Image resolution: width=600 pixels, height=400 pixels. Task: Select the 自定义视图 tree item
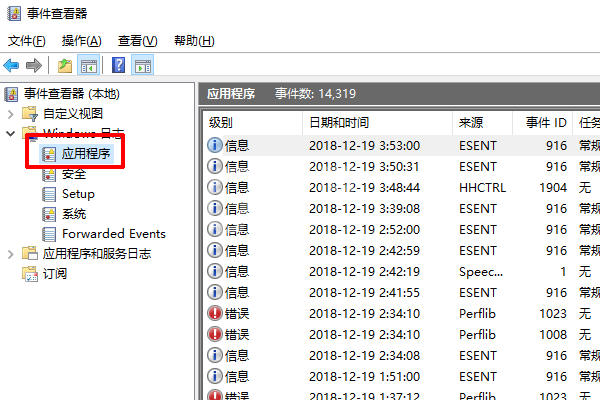point(73,114)
